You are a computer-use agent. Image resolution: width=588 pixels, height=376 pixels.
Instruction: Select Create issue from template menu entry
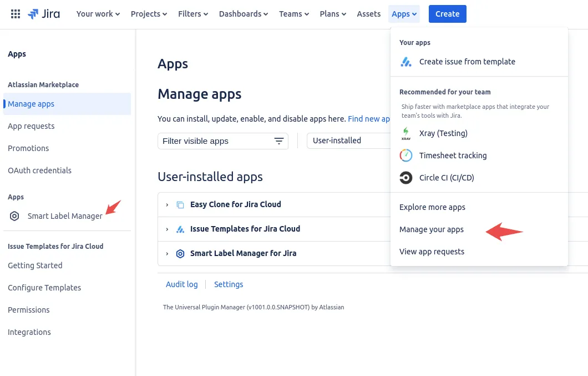click(479, 62)
